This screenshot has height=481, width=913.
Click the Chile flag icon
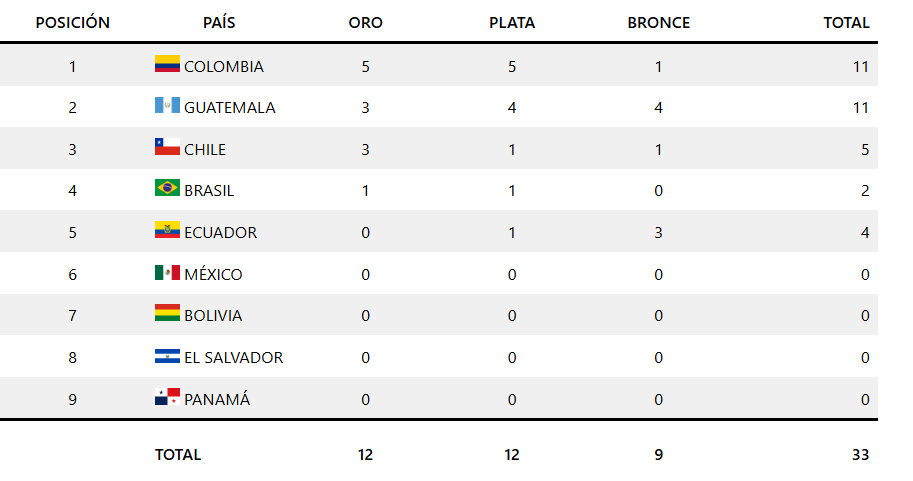167,148
